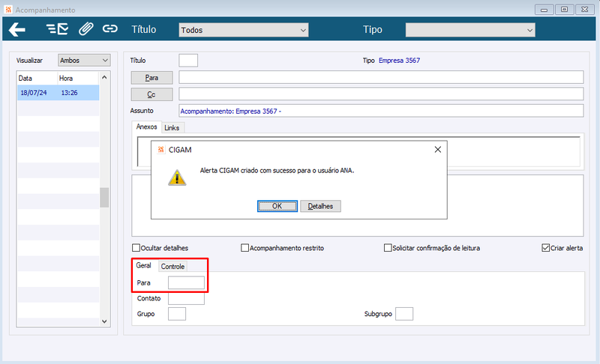600x364 pixels.
Task: Click the warning icon in CIGAM dialog
Action: point(177,178)
